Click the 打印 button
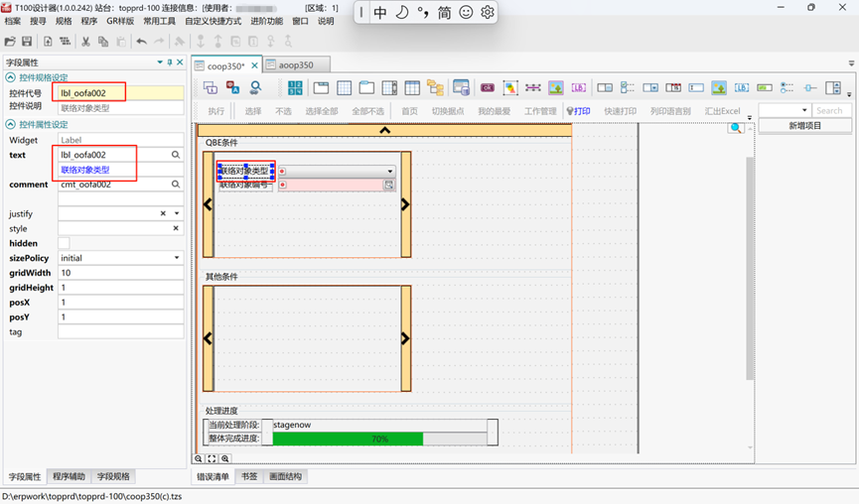This screenshot has width=859, height=504. pyautogui.click(x=579, y=111)
